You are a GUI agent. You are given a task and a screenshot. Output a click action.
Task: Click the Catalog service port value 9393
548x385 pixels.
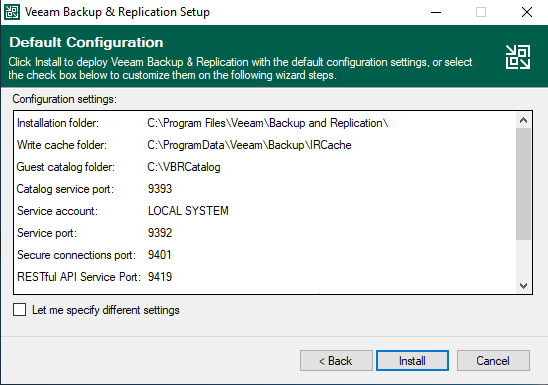click(x=160, y=189)
